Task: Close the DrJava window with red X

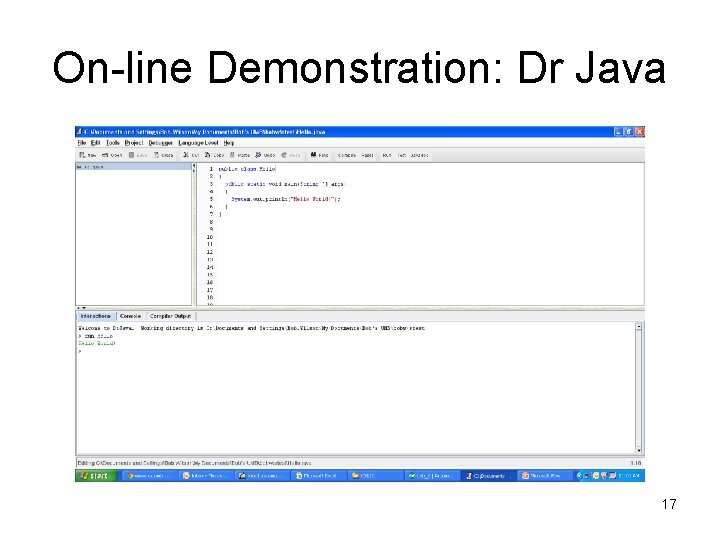Action: pos(639,132)
